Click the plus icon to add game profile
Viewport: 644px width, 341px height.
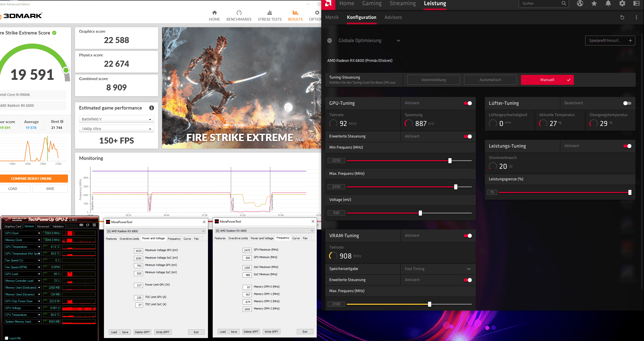coord(630,41)
